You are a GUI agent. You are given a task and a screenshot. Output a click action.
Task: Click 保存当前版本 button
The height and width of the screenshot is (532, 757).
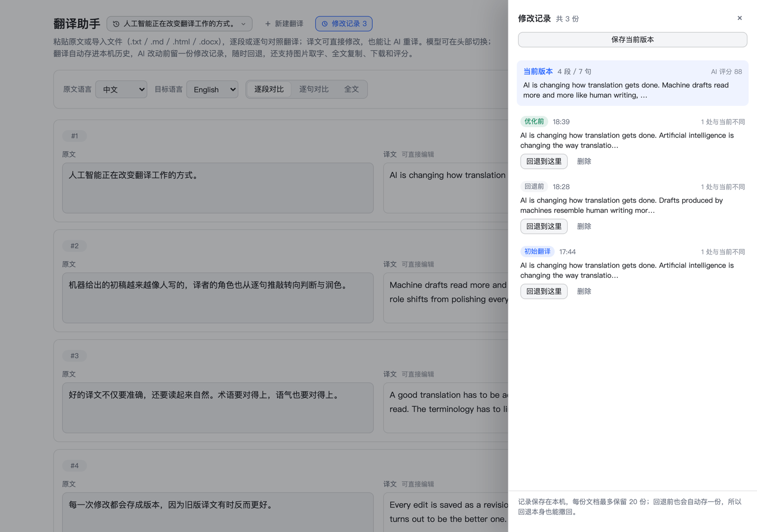pyautogui.click(x=633, y=40)
